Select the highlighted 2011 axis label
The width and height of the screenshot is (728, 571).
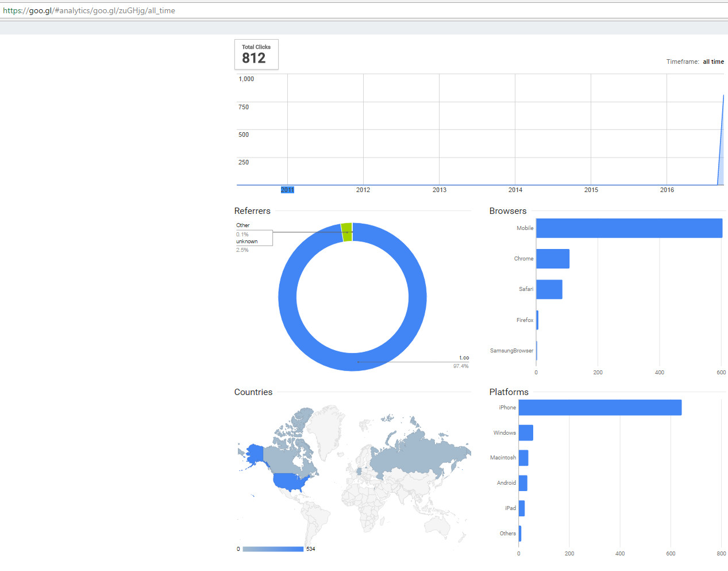click(x=287, y=190)
